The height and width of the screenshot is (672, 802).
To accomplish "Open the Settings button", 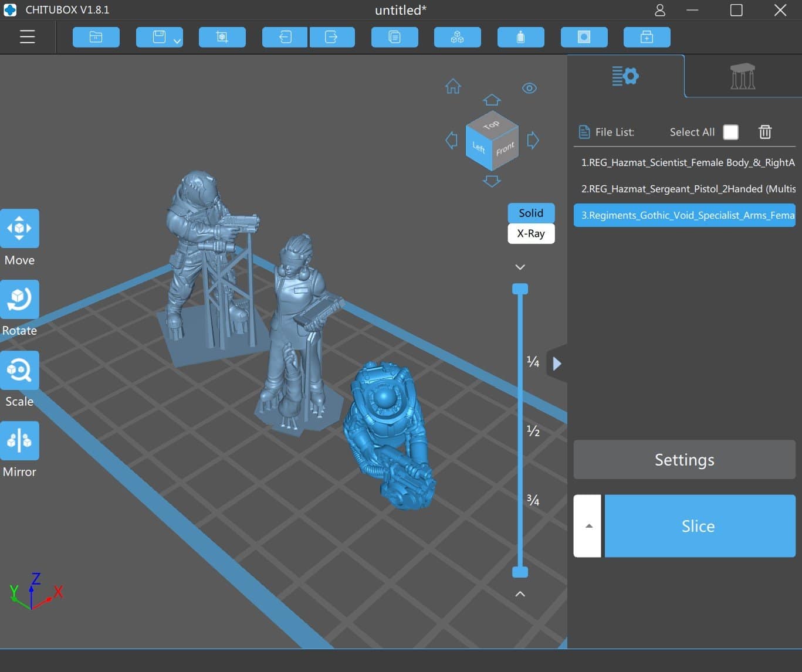I will tap(685, 460).
